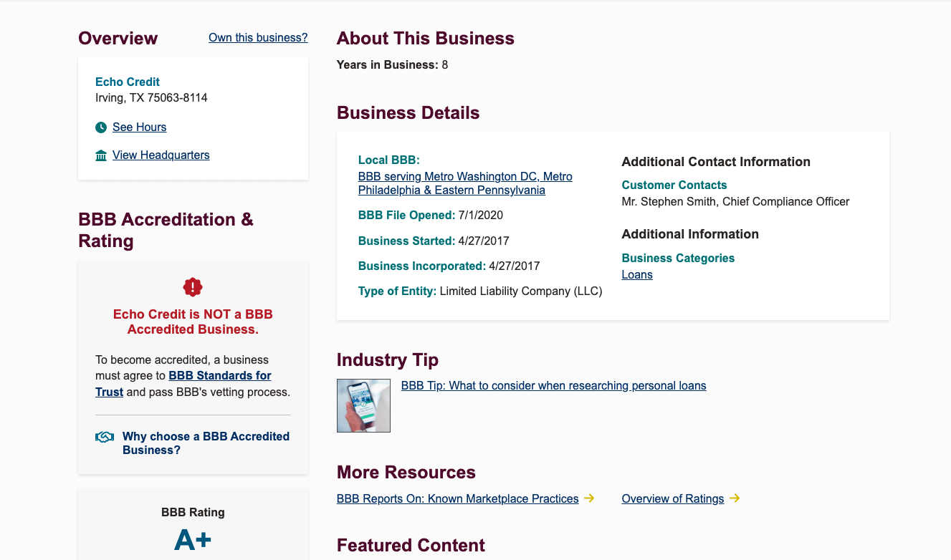Click the yellow arrow after Known Marketplace Practices
The image size is (951, 560).
[x=589, y=498]
